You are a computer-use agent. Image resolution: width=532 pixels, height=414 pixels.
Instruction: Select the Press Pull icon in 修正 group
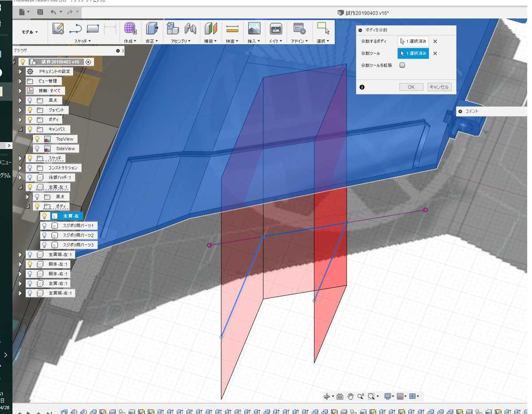tap(153, 29)
